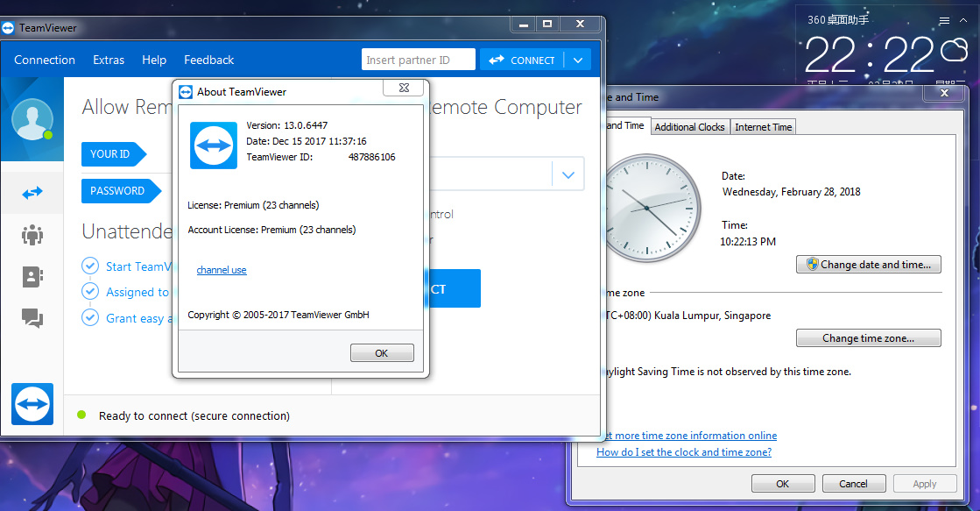
Task: Toggle the Grant easy access check item
Action: [90, 318]
